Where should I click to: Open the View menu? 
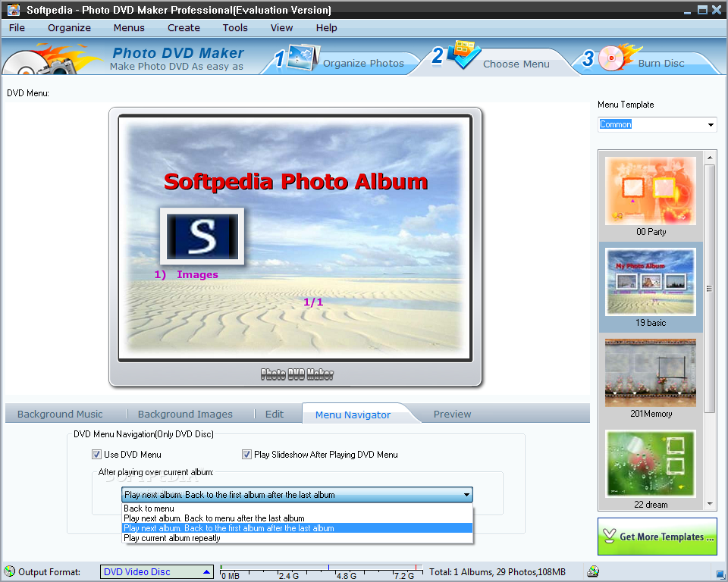coord(282,28)
